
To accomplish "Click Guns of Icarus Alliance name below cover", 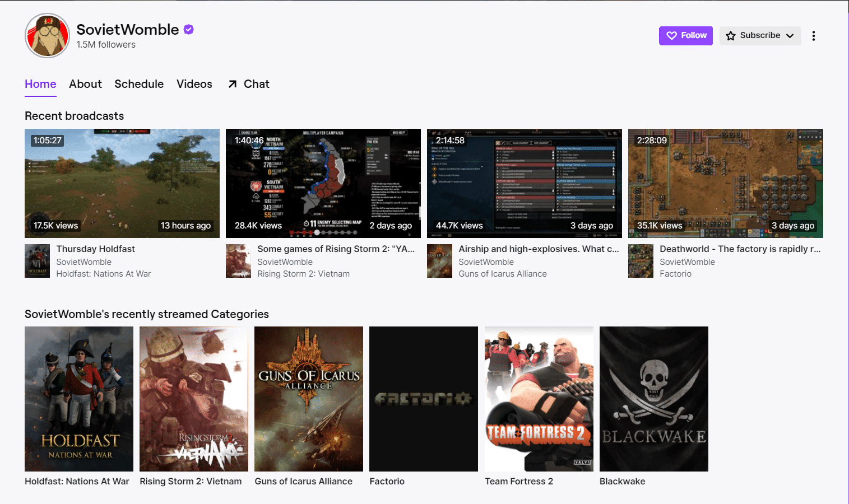I will click(304, 481).
